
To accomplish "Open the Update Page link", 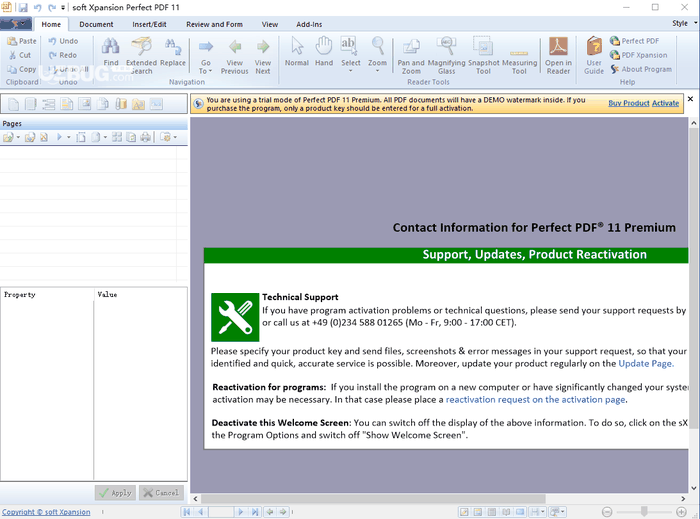I will tap(646, 364).
